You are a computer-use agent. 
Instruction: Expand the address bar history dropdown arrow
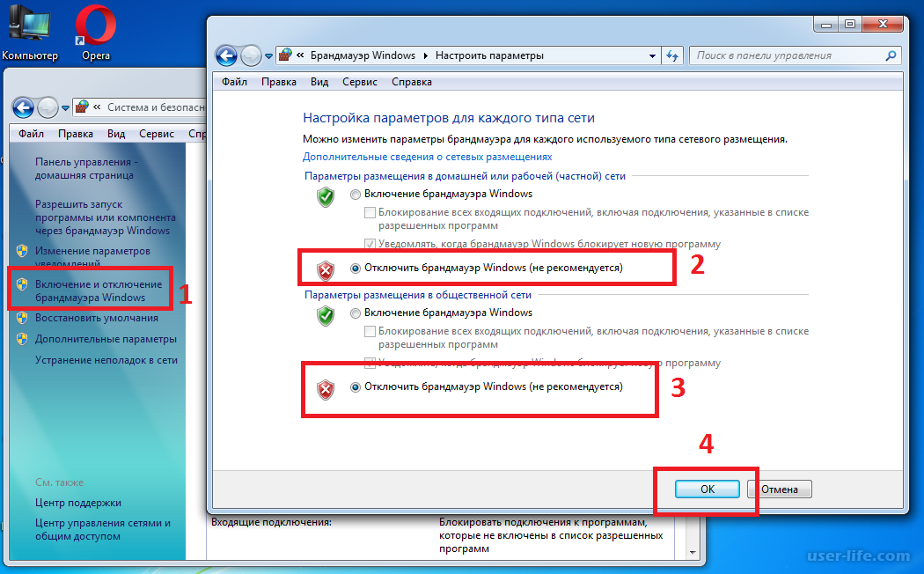(650, 55)
